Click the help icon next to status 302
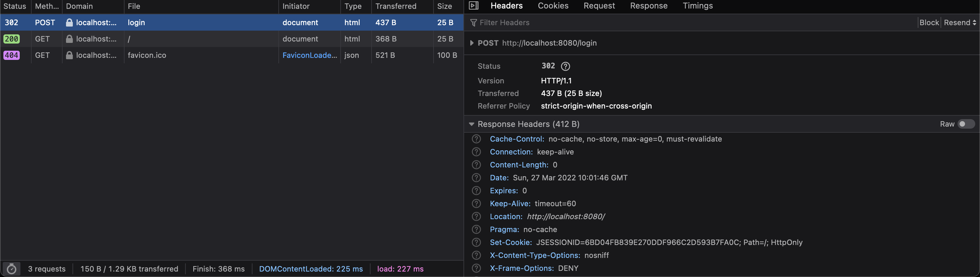The width and height of the screenshot is (980, 277). pos(565,66)
